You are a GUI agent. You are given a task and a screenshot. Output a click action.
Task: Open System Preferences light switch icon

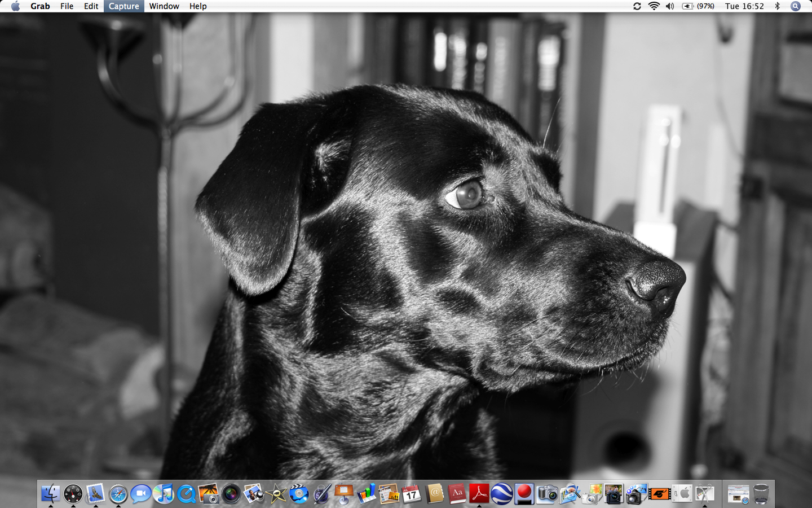(682, 494)
